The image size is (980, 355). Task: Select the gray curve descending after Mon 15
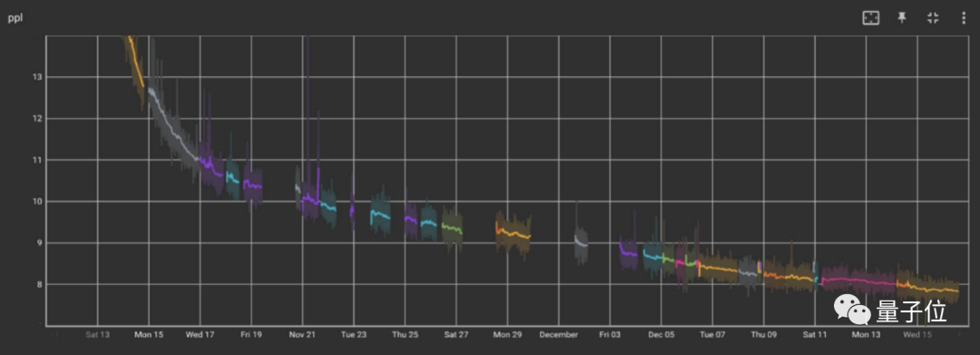172,125
